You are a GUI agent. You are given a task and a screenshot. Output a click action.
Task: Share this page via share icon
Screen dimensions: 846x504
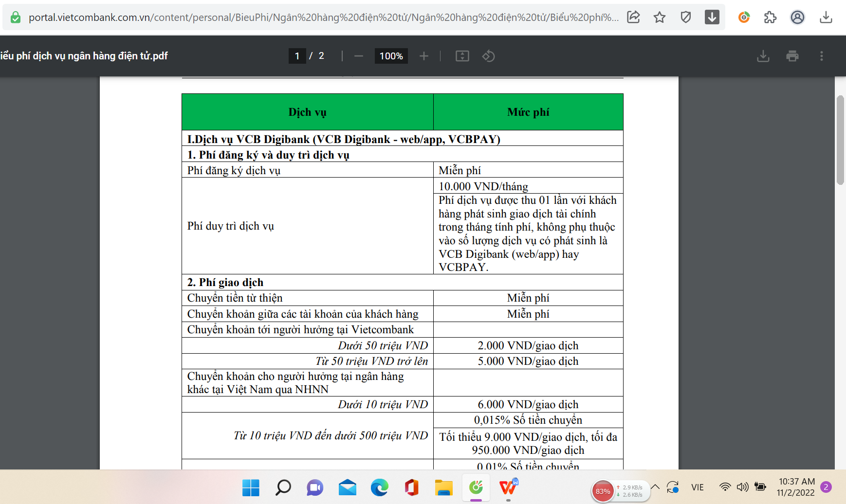pos(633,18)
